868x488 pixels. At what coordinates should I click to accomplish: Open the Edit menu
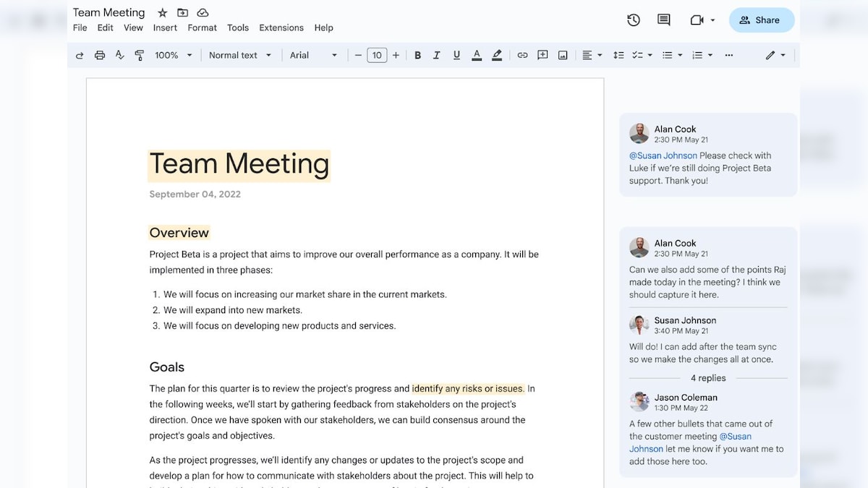(106, 27)
